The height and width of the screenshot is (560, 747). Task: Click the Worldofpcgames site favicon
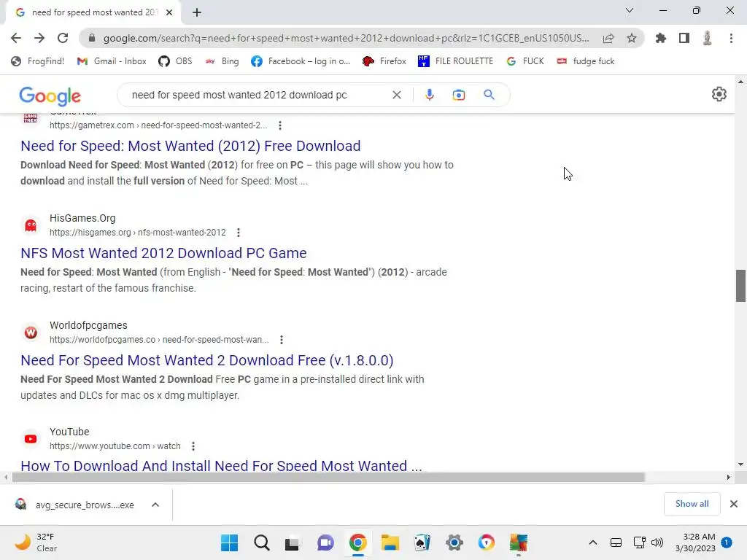tap(31, 332)
